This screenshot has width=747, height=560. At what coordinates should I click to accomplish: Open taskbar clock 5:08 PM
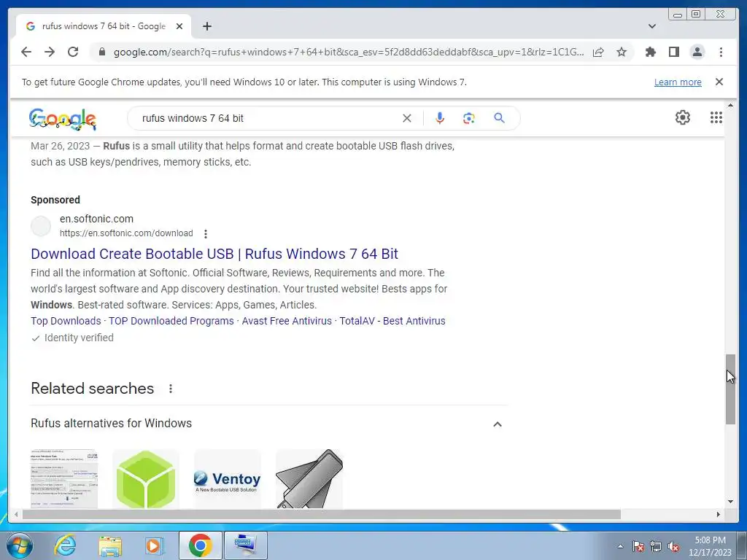(x=710, y=546)
